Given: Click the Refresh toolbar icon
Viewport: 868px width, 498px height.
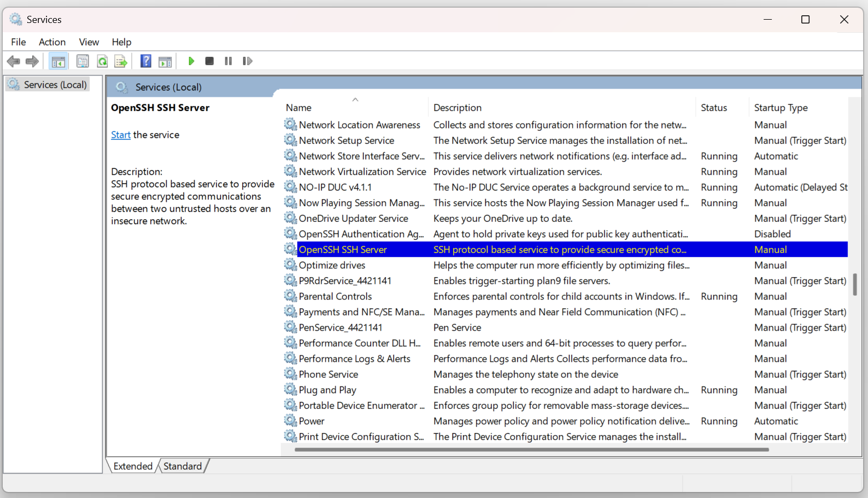Looking at the screenshot, I should (102, 61).
